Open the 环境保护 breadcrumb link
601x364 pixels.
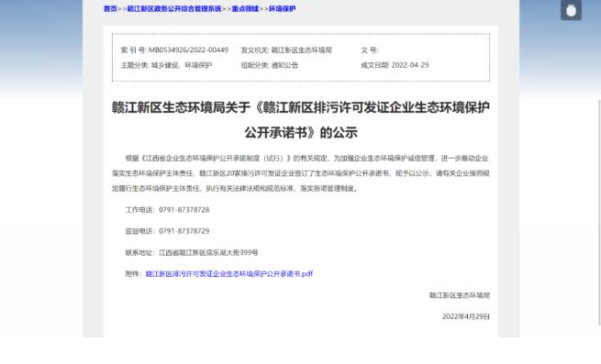pyautogui.click(x=282, y=9)
